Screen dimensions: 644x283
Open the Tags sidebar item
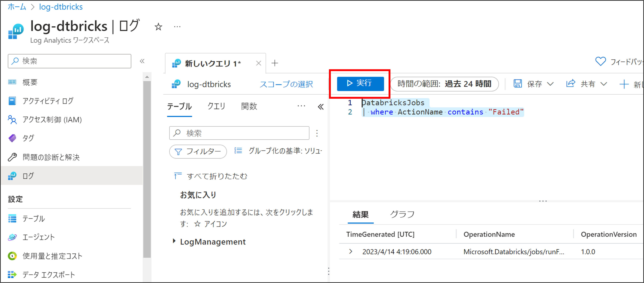tap(28, 138)
